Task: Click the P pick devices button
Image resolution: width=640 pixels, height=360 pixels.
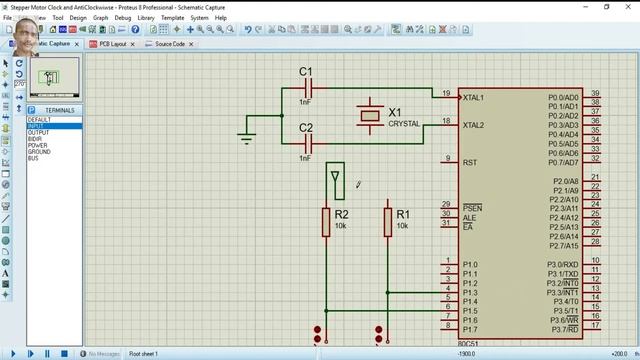Action: (x=31, y=110)
